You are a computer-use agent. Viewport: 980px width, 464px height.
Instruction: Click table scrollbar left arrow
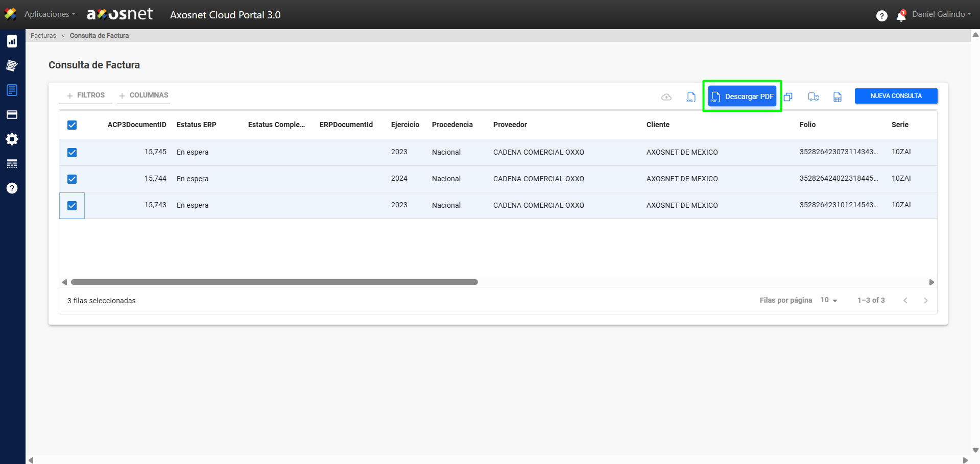64,282
